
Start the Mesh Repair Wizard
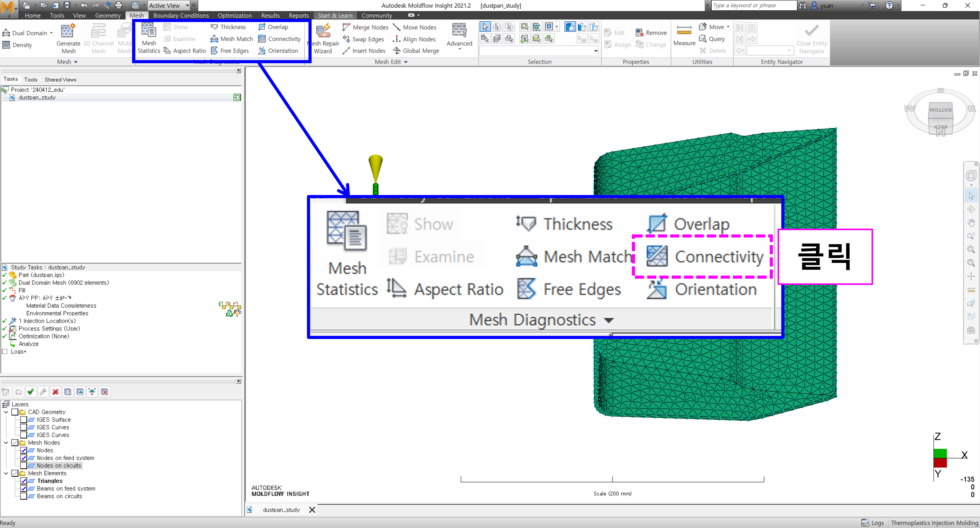[x=323, y=38]
